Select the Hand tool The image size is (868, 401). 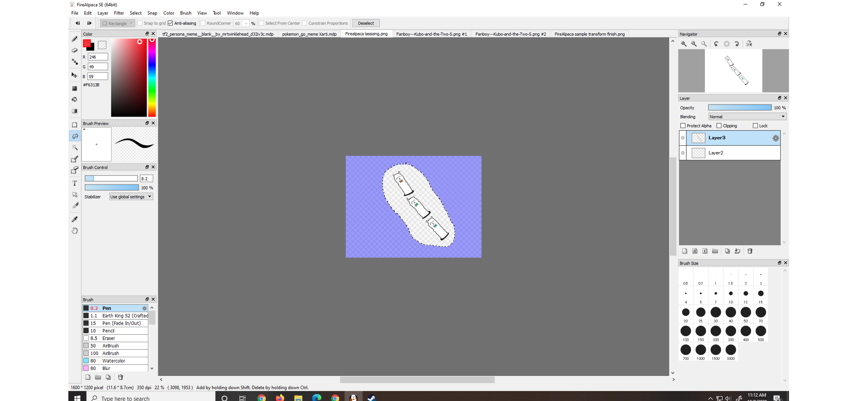click(x=74, y=231)
